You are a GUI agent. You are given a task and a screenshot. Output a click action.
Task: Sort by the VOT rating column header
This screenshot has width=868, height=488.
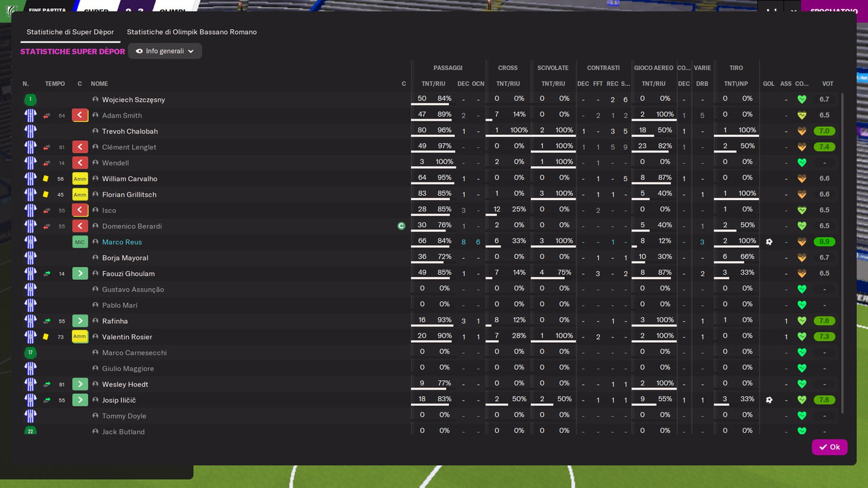[827, 84]
